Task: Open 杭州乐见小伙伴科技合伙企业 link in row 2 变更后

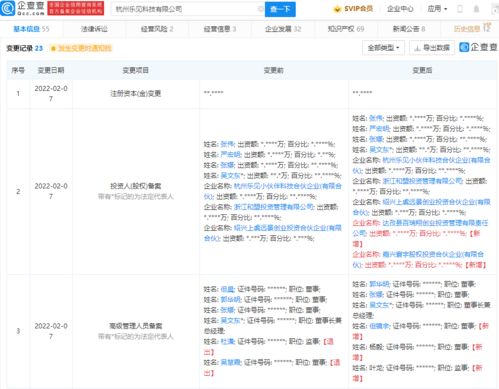Action: (x=421, y=165)
